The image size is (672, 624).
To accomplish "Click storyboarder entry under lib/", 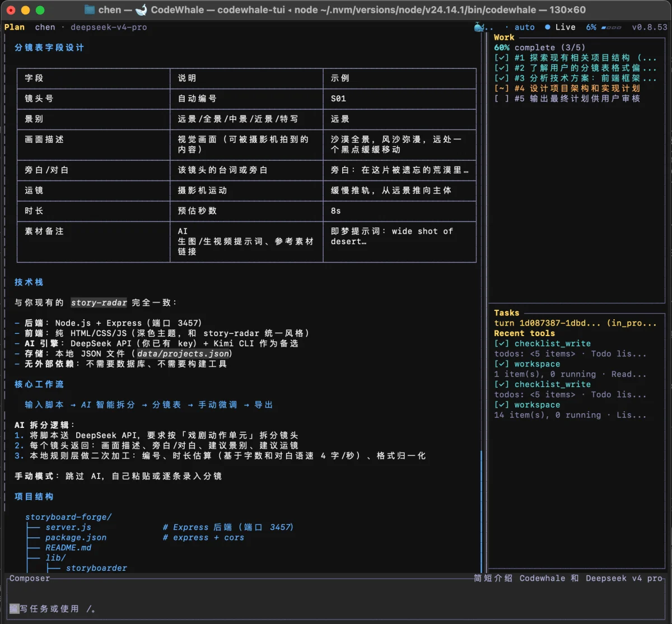I will (x=96, y=567).
